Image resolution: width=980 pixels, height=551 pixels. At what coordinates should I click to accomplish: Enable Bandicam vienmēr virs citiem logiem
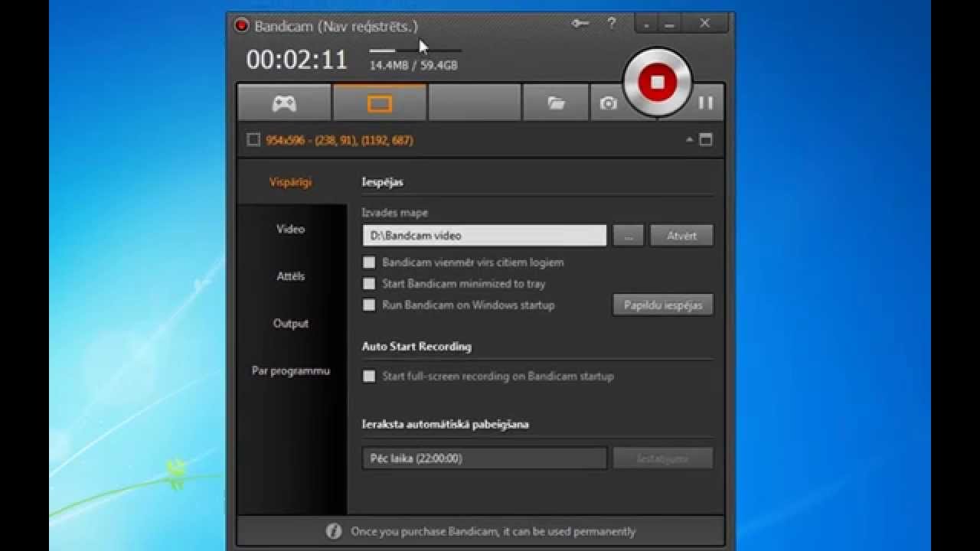(369, 262)
